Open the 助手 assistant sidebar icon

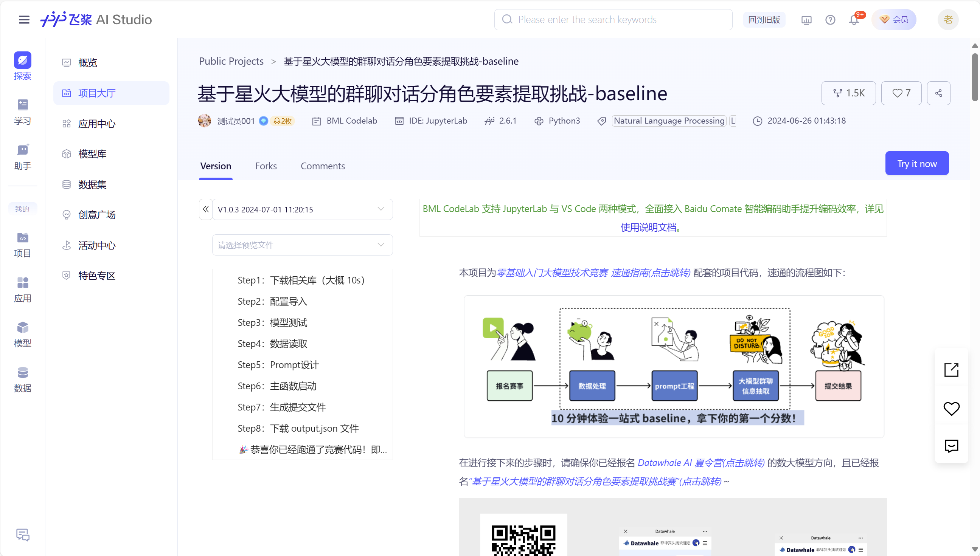pos(23,157)
